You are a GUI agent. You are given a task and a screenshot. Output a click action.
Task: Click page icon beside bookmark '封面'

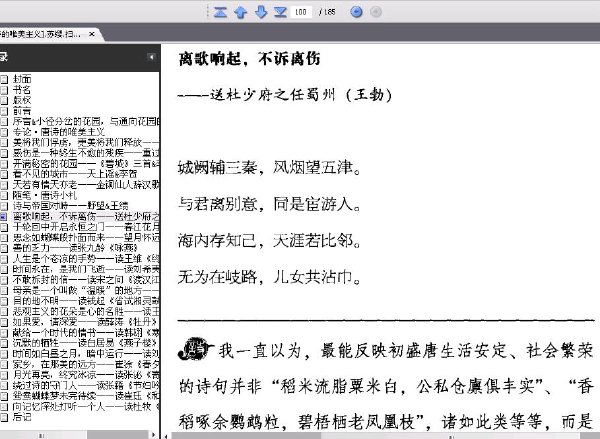[x=4, y=79]
